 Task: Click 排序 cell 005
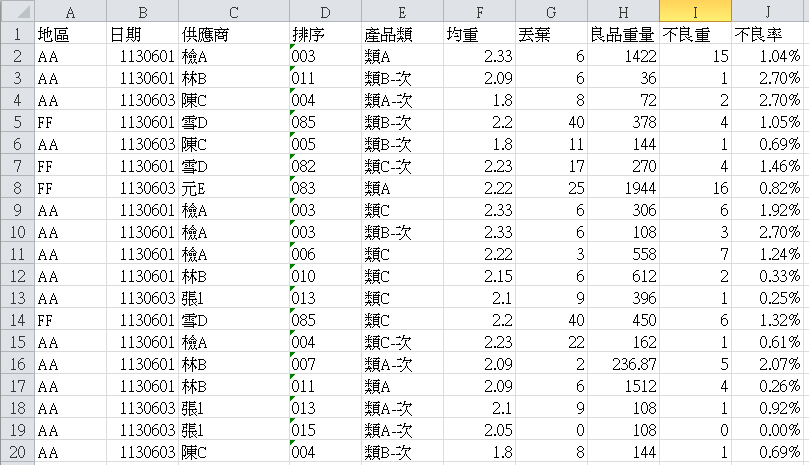coord(326,144)
